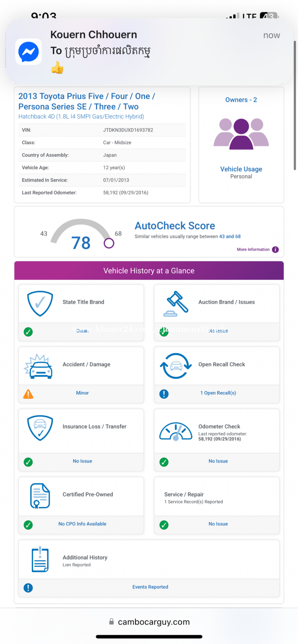Image resolution: width=298 pixels, height=644 pixels.
Task: Click No Issue under Odometer Check
Action: (x=218, y=461)
